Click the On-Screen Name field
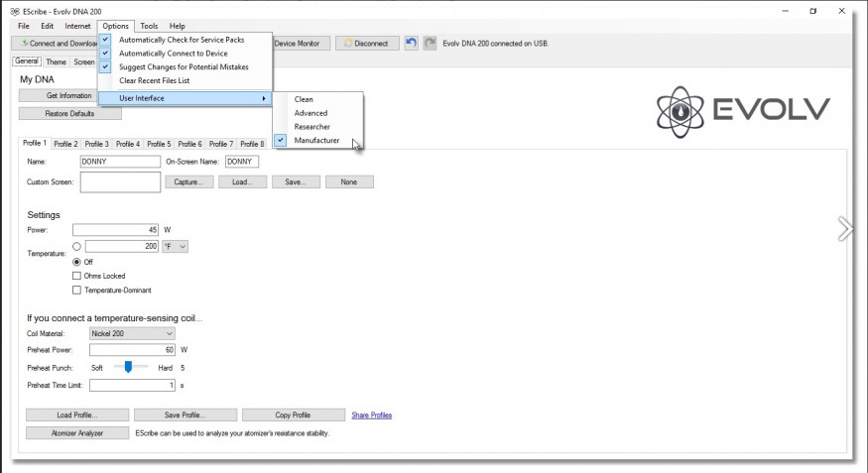 (242, 162)
